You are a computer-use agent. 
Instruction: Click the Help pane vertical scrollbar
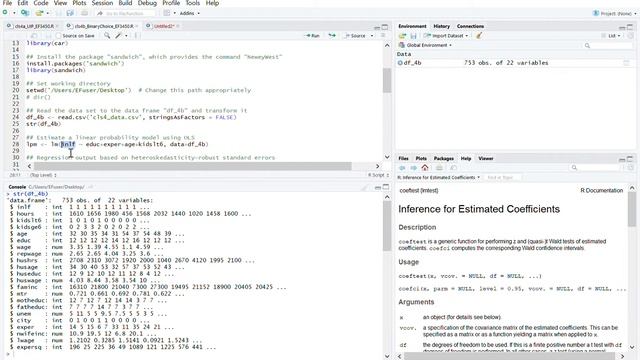tap(632, 208)
